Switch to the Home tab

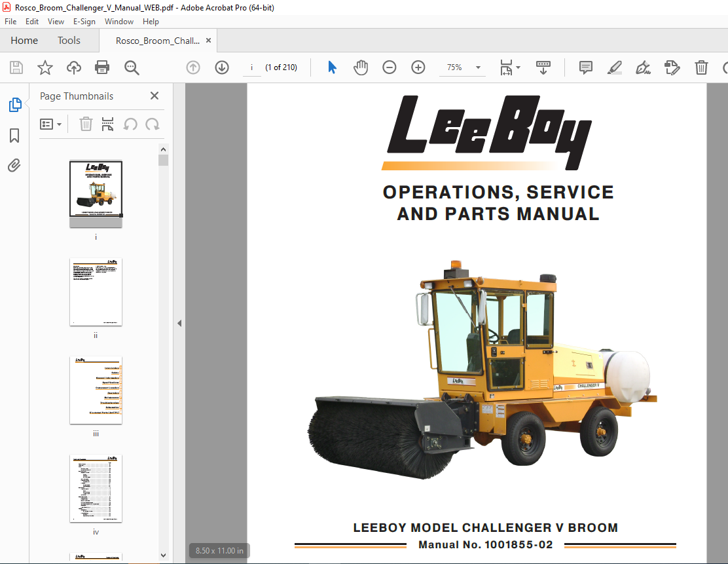coord(24,41)
